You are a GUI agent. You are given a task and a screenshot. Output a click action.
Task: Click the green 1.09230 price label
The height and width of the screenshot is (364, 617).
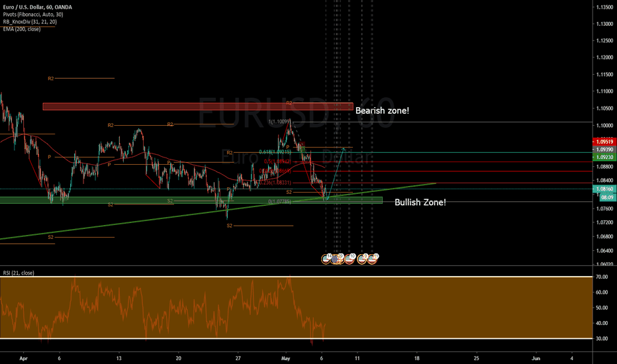pyautogui.click(x=604, y=157)
